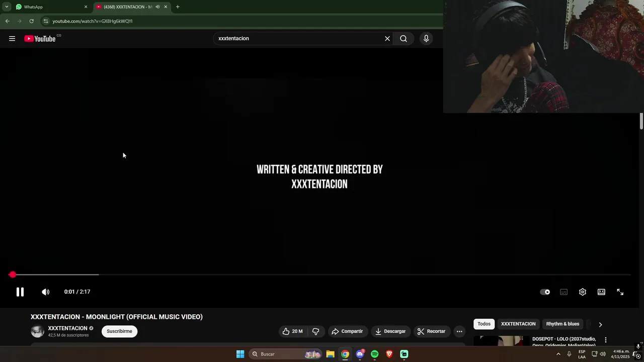This screenshot has height=362, width=644.
Task: Show more filter chips with arrow
Action: (600, 324)
